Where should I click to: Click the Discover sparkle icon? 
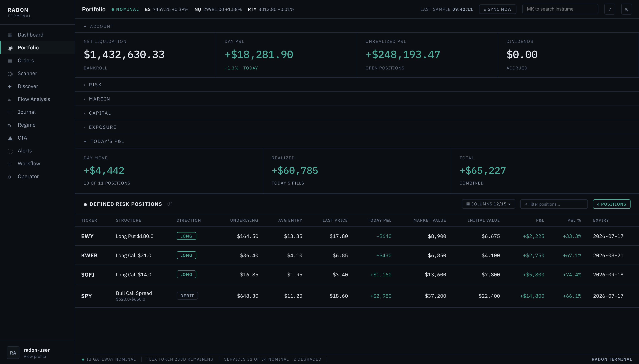pos(10,87)
